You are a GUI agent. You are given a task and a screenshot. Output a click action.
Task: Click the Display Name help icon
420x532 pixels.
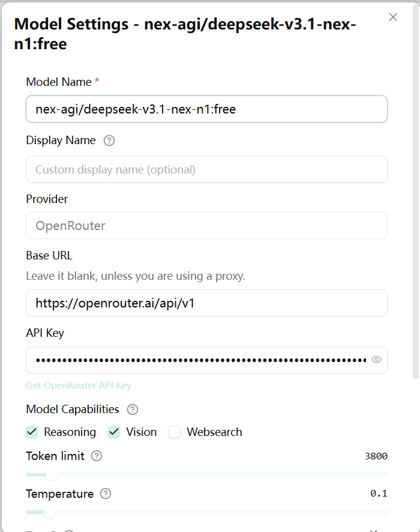coord(109,141)
